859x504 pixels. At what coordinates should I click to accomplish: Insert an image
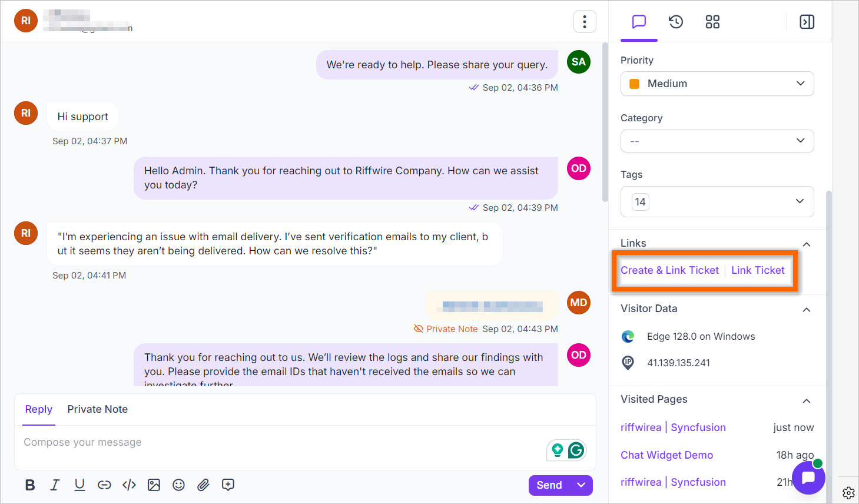(154, 485)
